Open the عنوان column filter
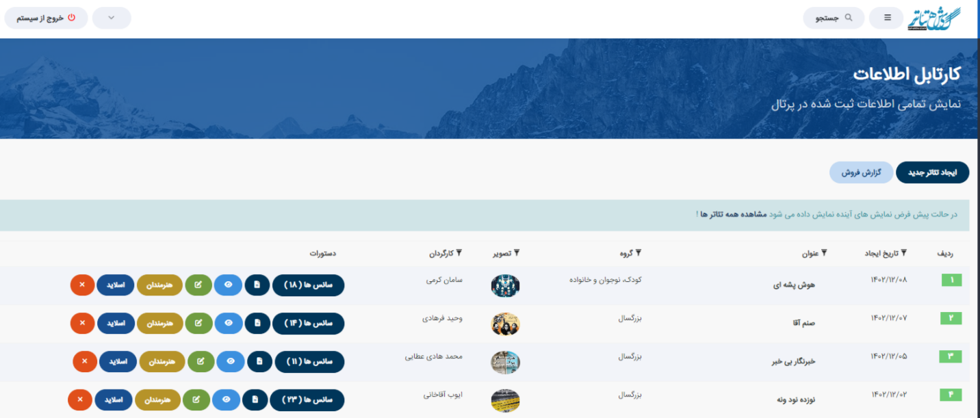980x418 pixels. (x=824, y=253)
